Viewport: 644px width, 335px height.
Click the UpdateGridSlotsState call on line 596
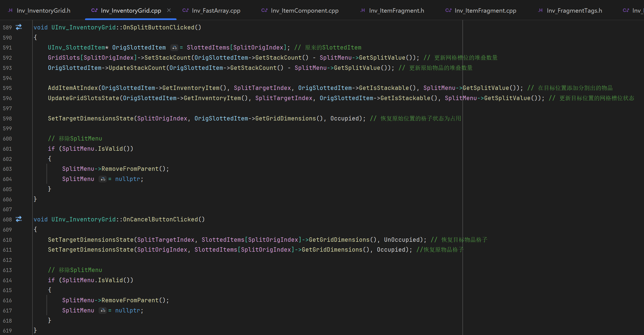(x=83, y=98)
